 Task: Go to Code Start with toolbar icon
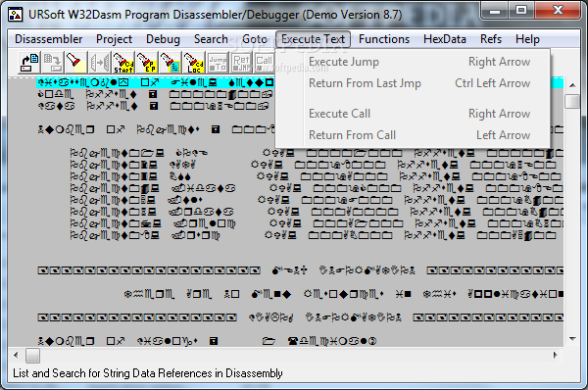pos(123,63)
